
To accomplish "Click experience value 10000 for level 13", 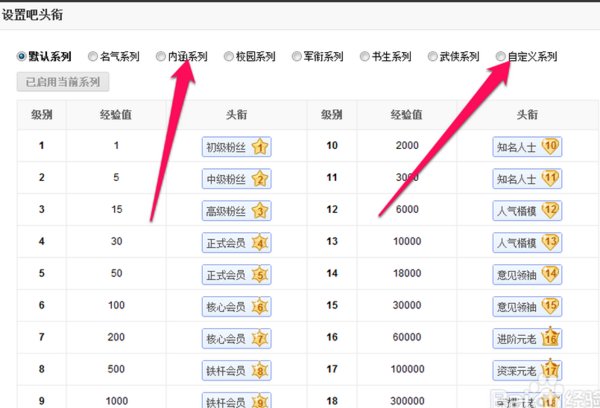I will [407, 242].
